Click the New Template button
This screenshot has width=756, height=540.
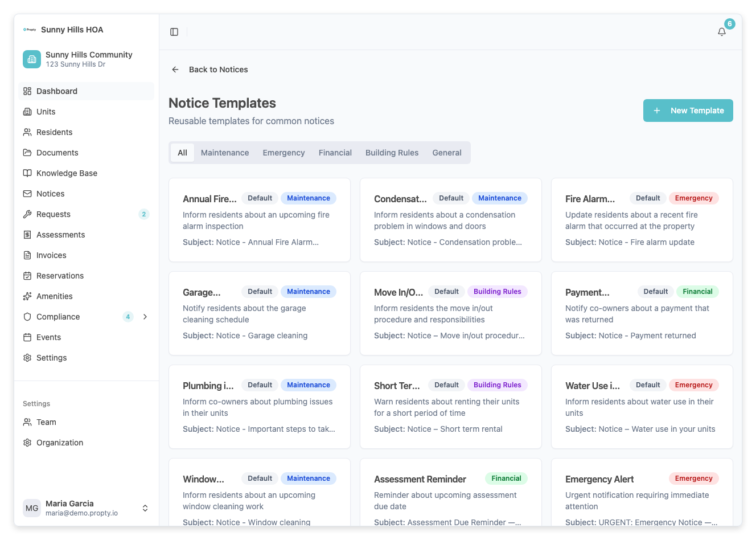pyautogui.click(x=688, y=111)
